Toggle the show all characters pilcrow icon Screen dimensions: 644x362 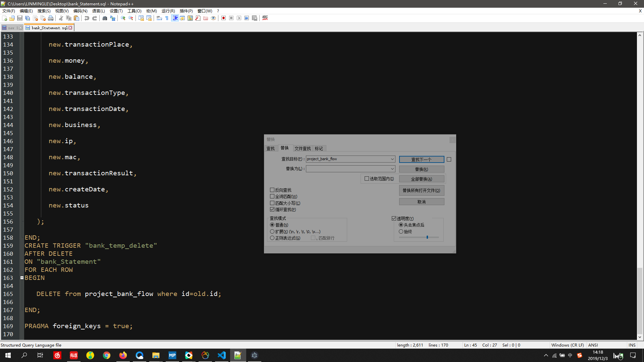(167, 18)
